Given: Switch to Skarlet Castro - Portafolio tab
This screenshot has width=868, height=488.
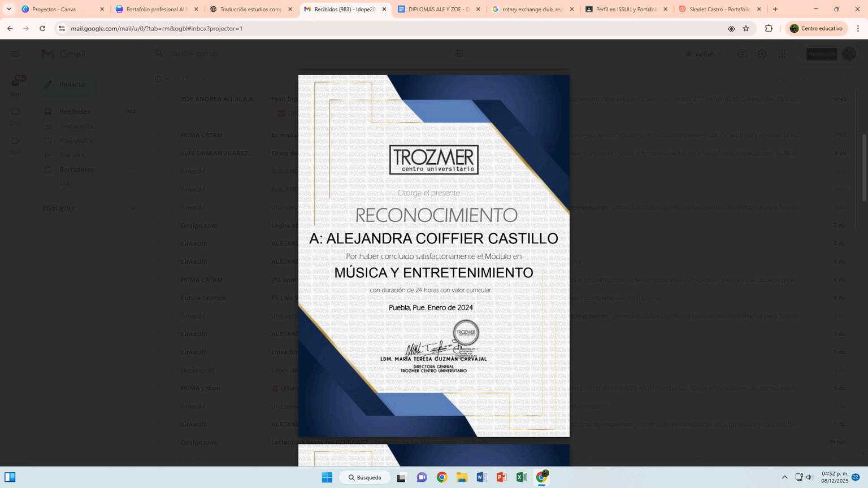Looking at the screenshot, I should point(721,9).
